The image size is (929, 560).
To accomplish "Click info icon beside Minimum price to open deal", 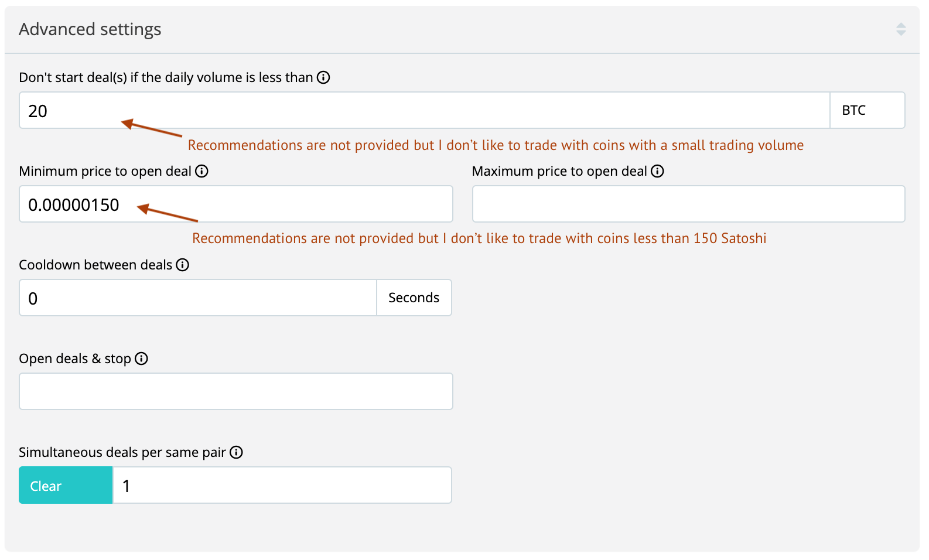I will coord(201,171).
